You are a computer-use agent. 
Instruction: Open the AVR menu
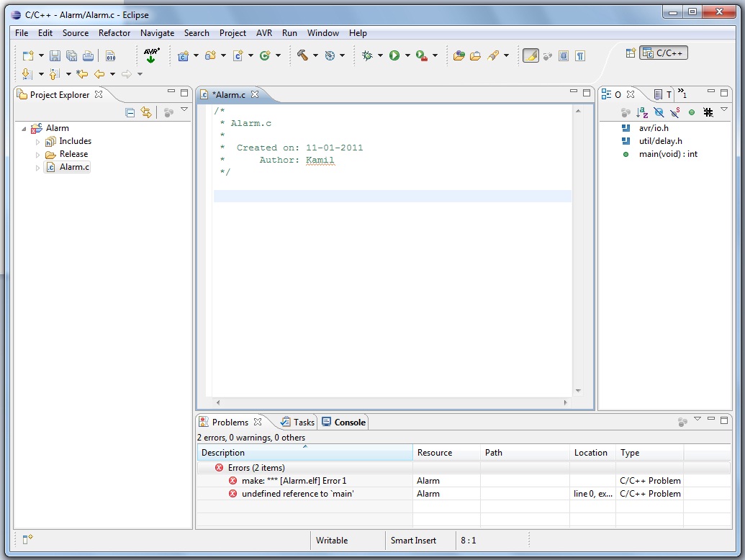point(263,33)
